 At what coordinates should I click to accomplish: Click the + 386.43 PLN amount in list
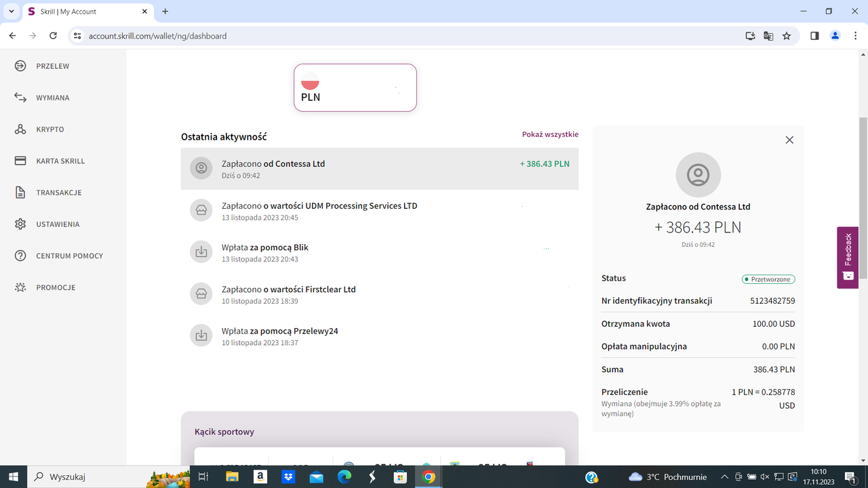pyautogui.click(x=545, y=164)
